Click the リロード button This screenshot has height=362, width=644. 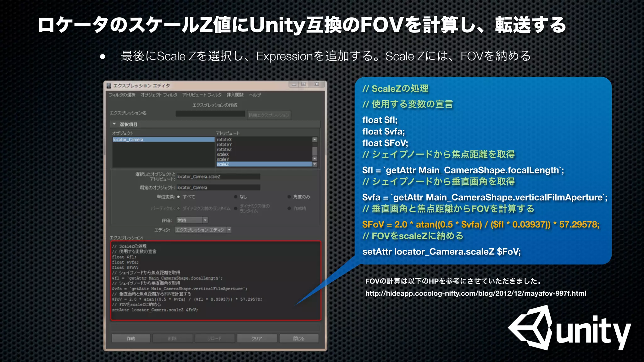214,338
